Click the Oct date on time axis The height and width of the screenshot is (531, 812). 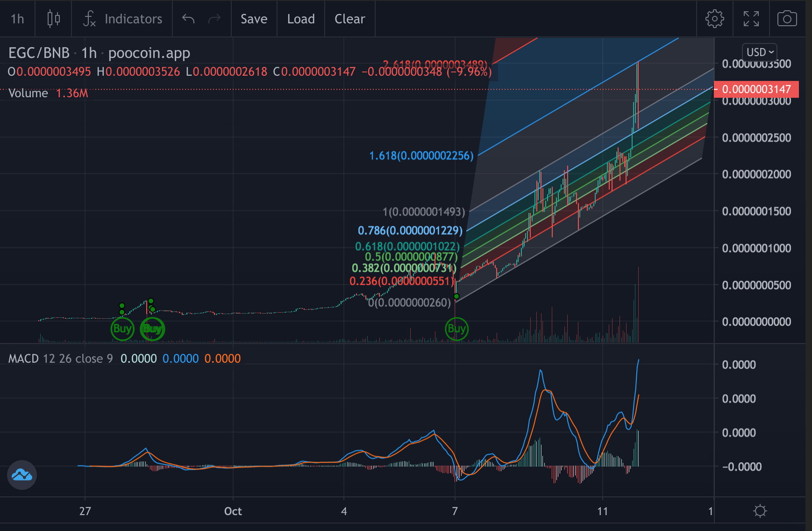pos(233,511)
